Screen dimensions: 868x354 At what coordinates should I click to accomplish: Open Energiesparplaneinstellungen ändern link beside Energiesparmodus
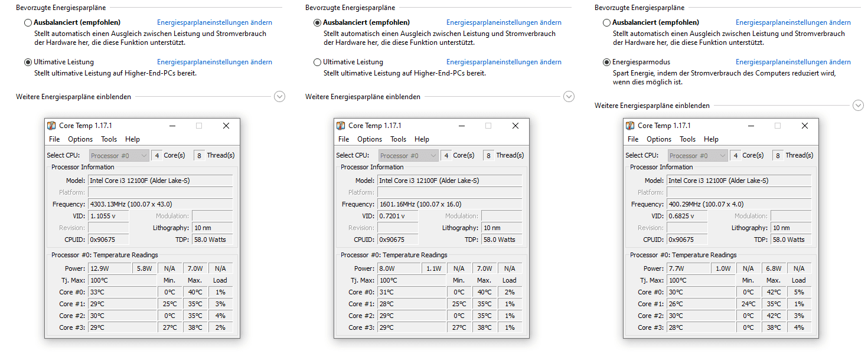tap(793, 62)
